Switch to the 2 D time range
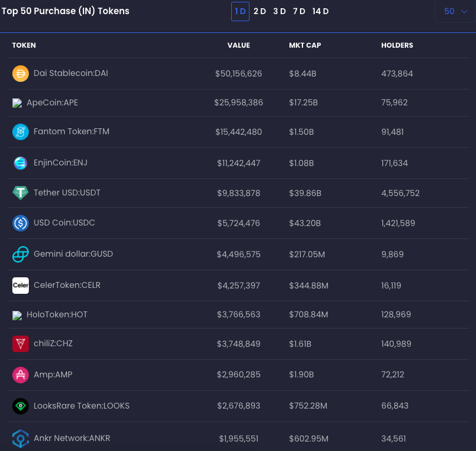Screen dimensions: 476x451 tap(259, 12)
